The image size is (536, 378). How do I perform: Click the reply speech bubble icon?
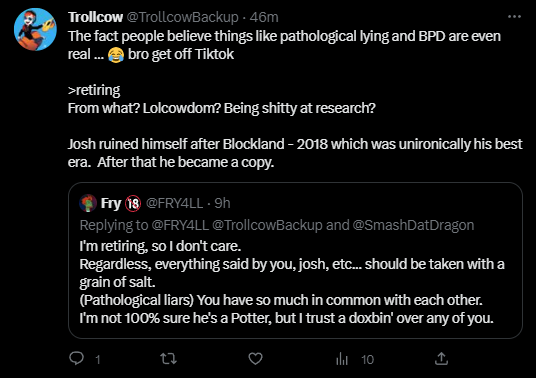point(77,358)
